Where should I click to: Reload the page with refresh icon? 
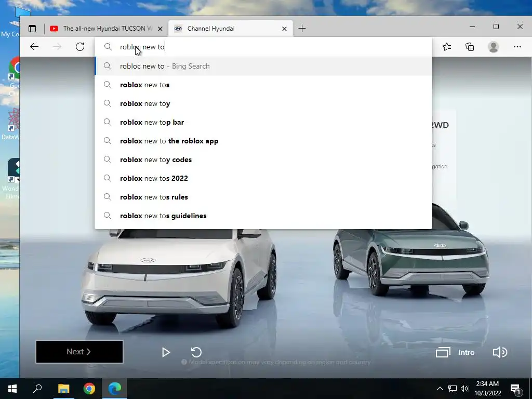tap(80, 47)
